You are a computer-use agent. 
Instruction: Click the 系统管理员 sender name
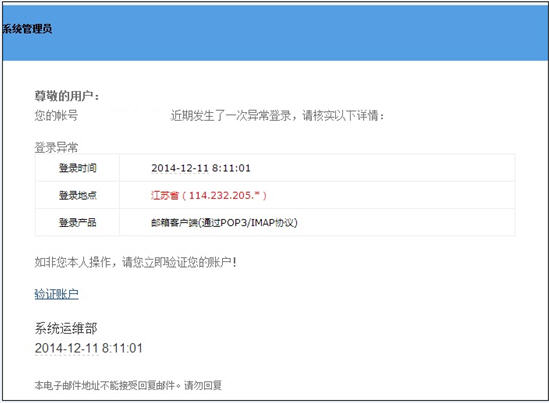(x=27, y=29)
